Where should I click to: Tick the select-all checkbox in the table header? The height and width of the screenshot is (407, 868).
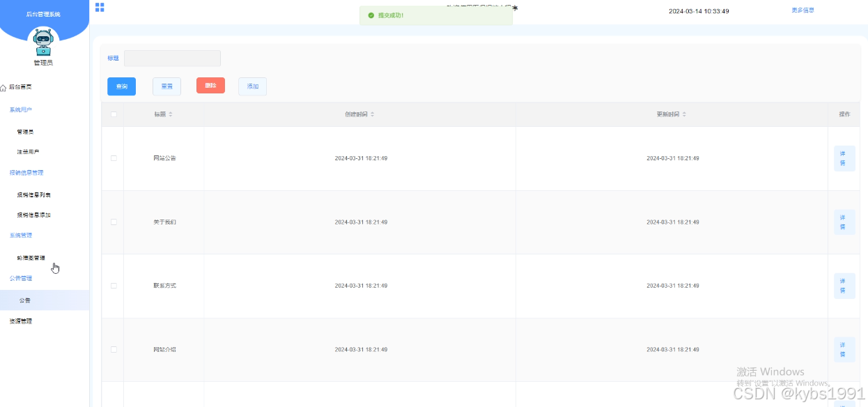click(x=114, y=114)
